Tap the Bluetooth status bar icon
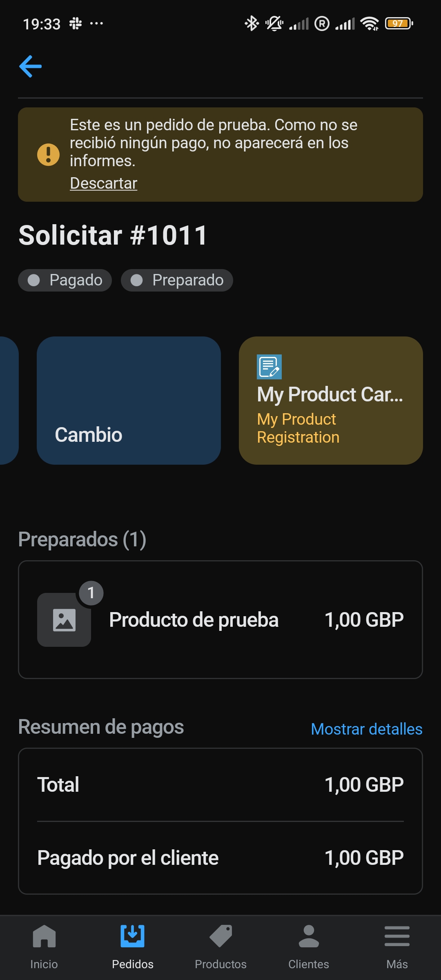Screen dimensions: 441x980 click(x=252, y=24)
